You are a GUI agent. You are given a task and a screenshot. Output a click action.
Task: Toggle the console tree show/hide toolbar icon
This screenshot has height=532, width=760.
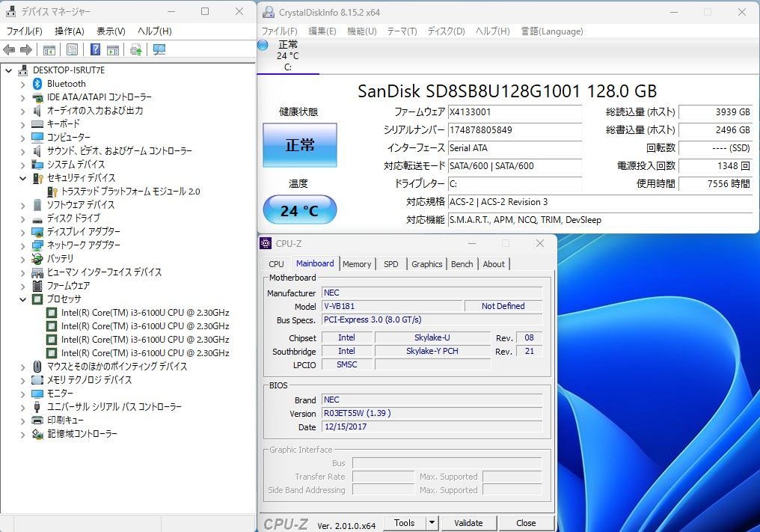pos(49,49)
